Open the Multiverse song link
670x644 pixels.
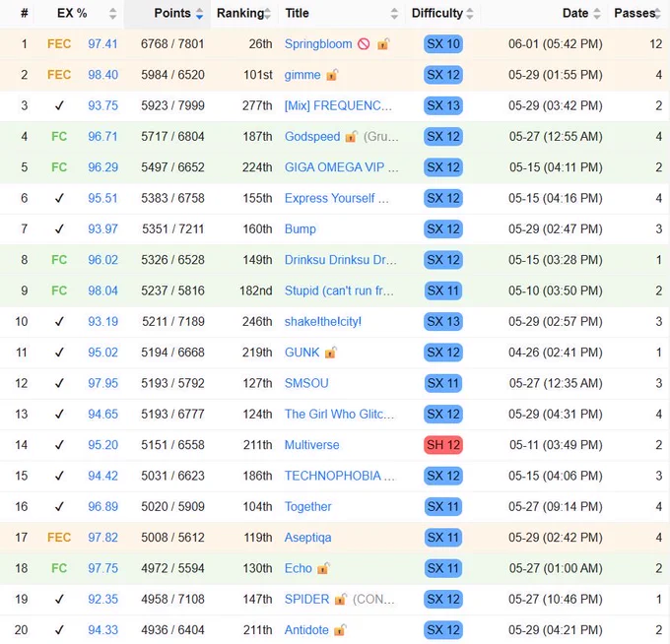coord(312,444)
